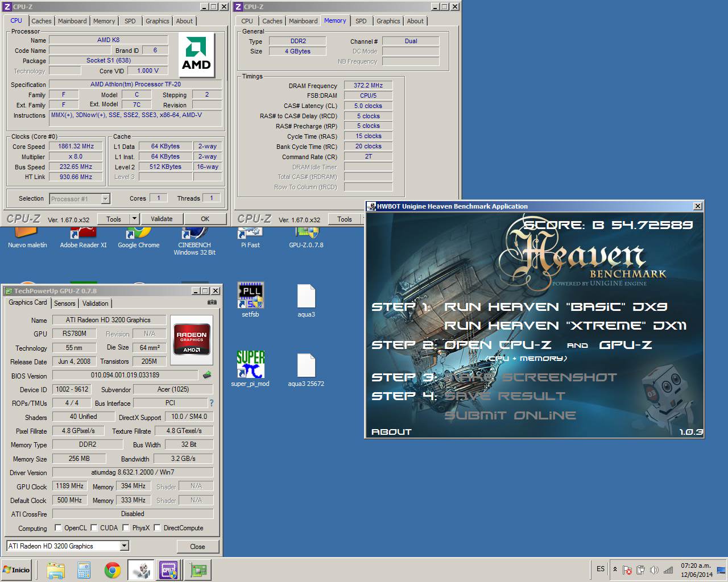Click the Driver Version field in GPU-Z
The image size is (728, 582).
(133, 472)
